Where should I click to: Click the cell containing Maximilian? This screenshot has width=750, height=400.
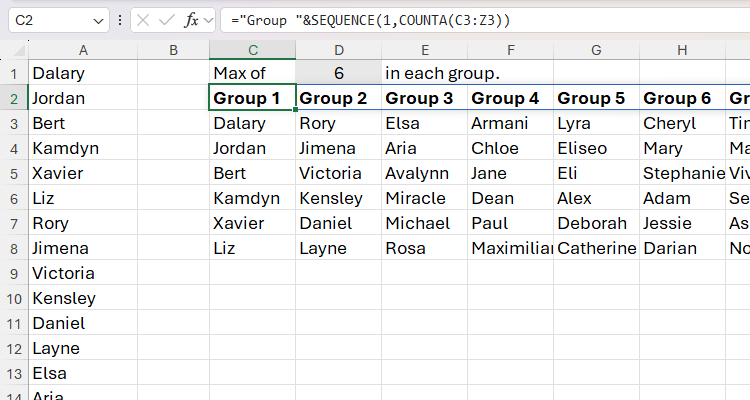pos(510,248)
